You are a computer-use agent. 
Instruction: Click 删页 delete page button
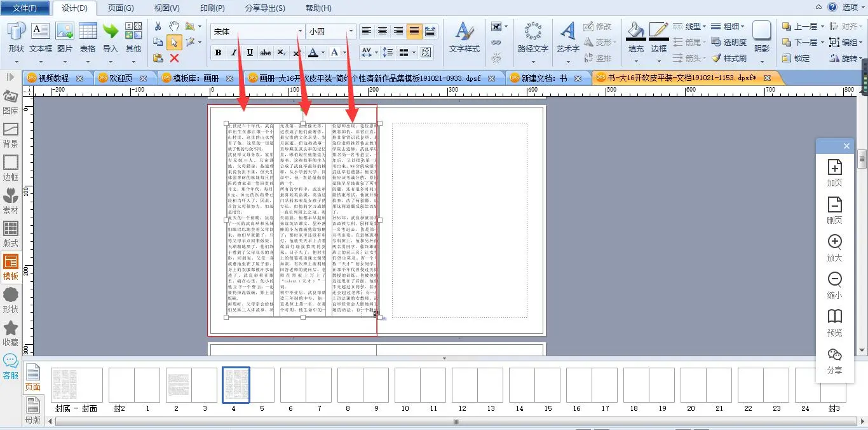pyautogui.click(x=834, y=211)
